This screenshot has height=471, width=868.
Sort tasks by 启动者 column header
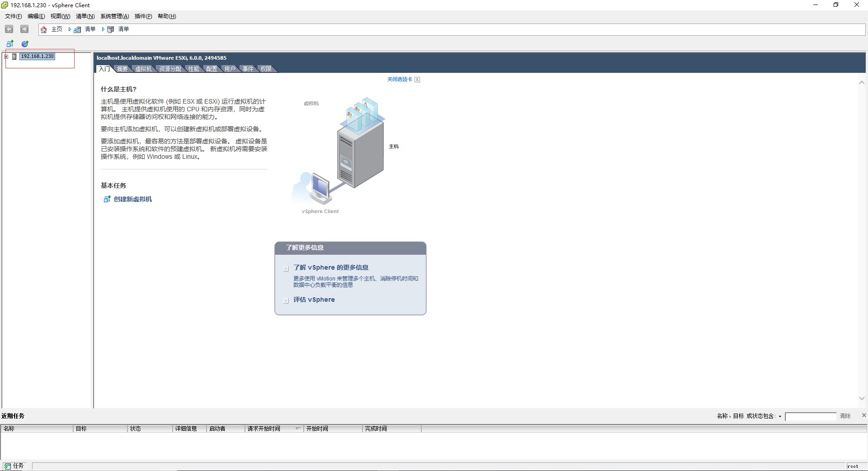(x=226, y=428)
